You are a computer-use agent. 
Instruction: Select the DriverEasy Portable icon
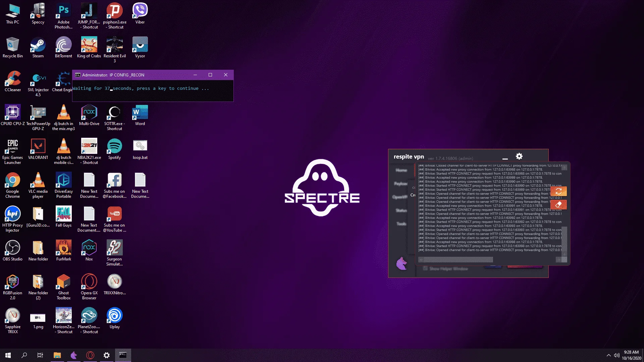coord(63,186)
